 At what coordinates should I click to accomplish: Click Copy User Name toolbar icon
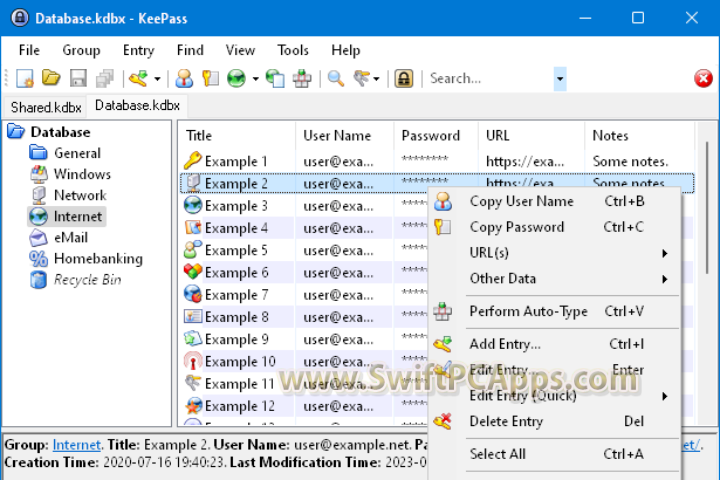pos(184,79)
